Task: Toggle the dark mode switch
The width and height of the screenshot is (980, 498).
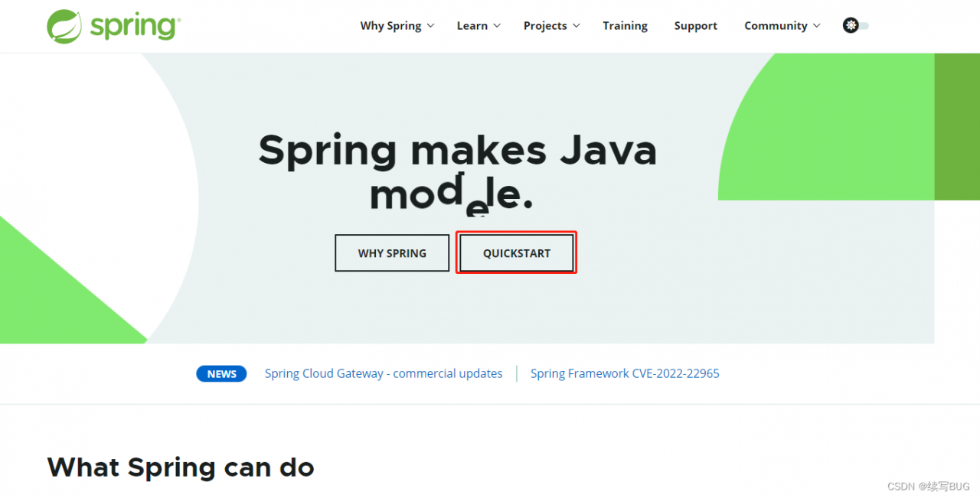Action: coord(856,25)
